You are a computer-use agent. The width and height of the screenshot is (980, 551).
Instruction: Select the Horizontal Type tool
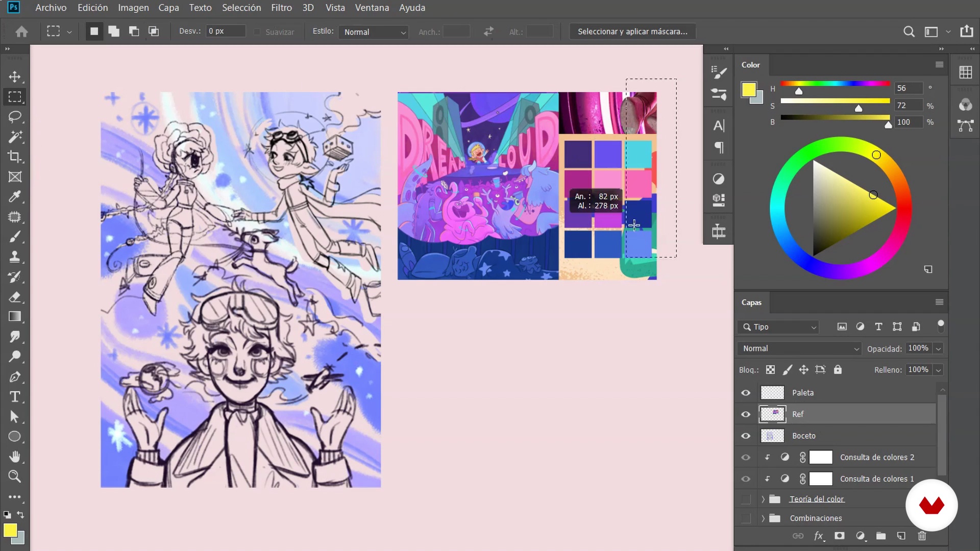15,397
